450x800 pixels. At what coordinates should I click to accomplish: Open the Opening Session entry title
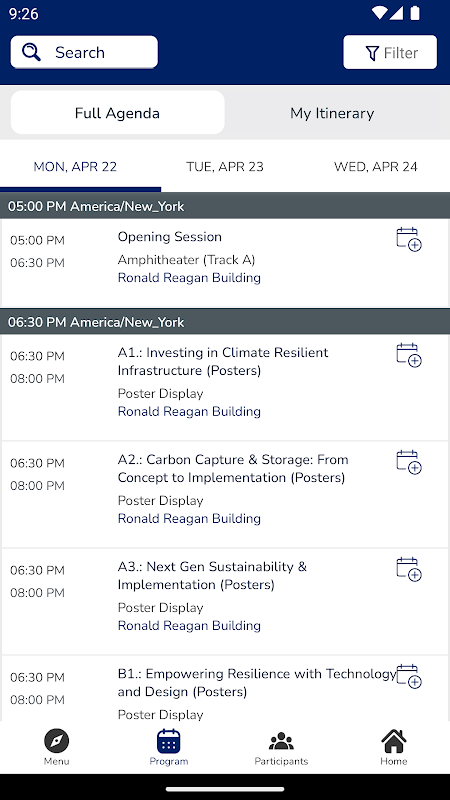coord(170,237)
